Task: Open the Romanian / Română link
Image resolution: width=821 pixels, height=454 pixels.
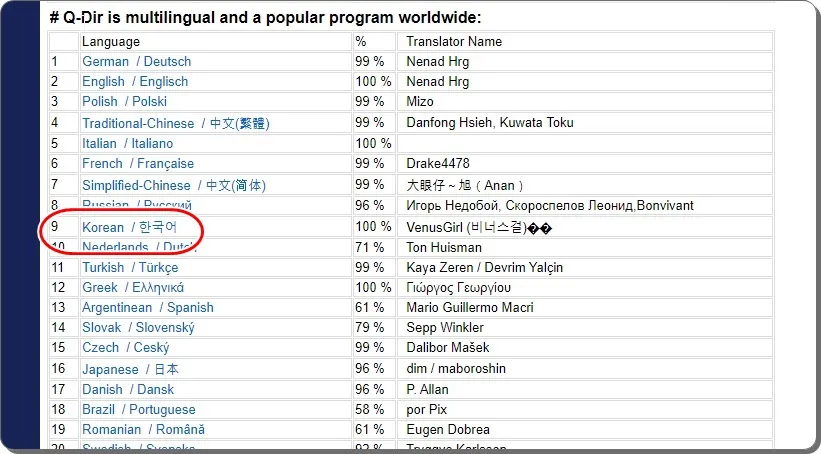Action: tap(143, 430)
